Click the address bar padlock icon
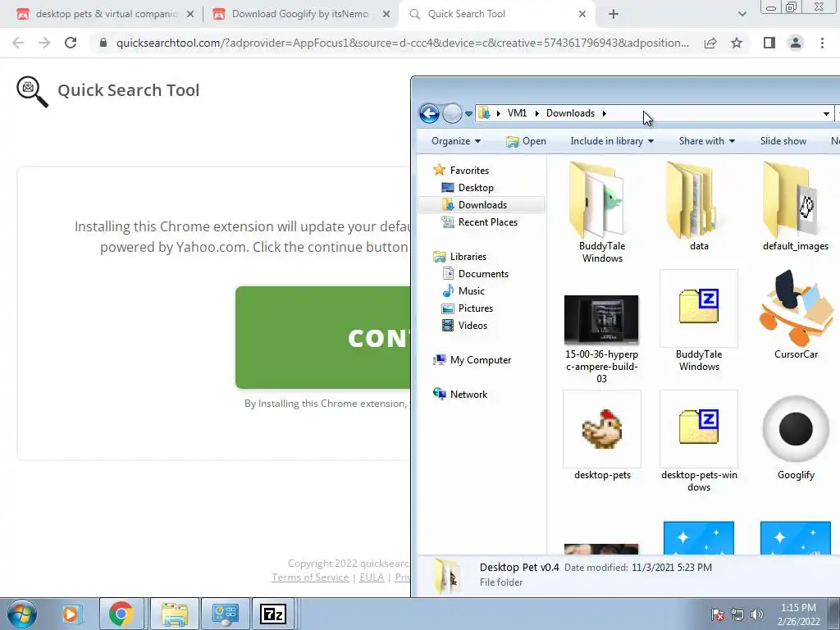 pos(103,43)
